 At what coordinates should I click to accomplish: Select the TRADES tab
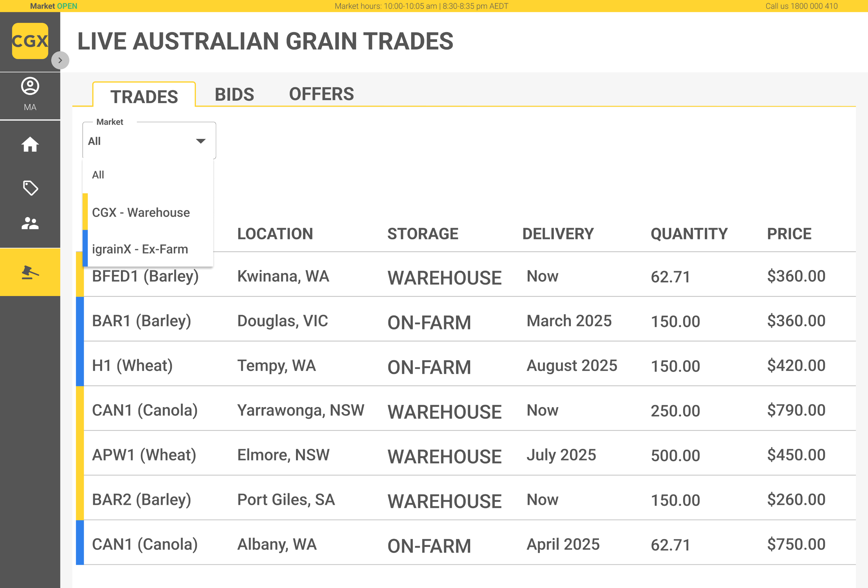tap(144, 96)
